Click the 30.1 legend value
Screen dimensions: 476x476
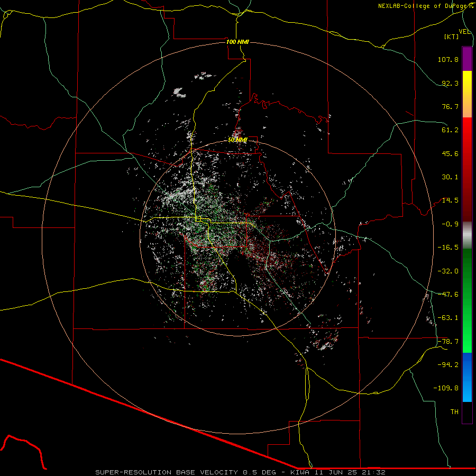(450, 177)
